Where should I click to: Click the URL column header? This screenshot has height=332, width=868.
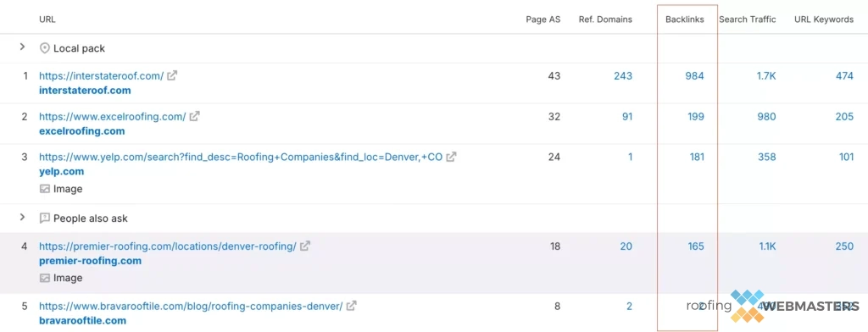tap(47, 19)
